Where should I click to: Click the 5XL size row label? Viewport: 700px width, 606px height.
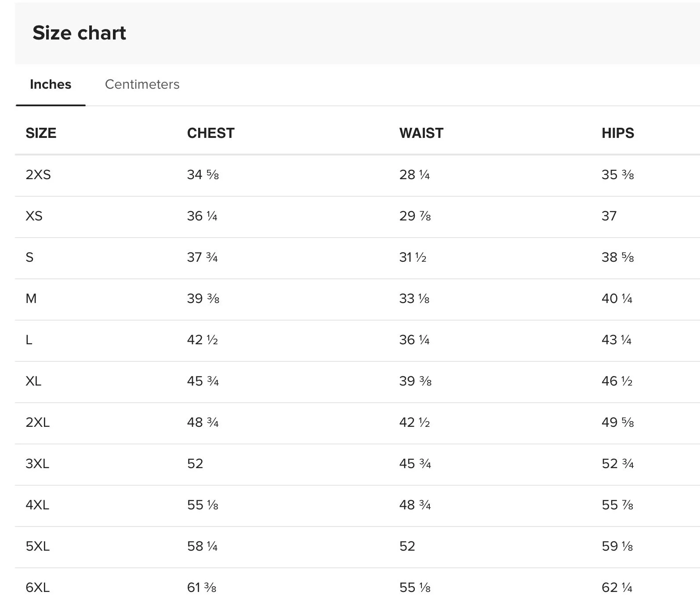click(37, 546)
